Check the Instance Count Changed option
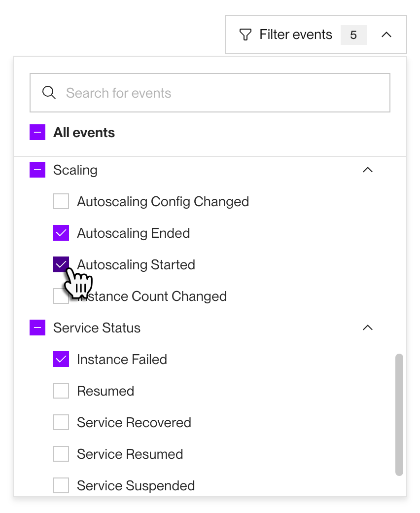The height and width of the screenshot is (513, 420). (x=61, y=296)
